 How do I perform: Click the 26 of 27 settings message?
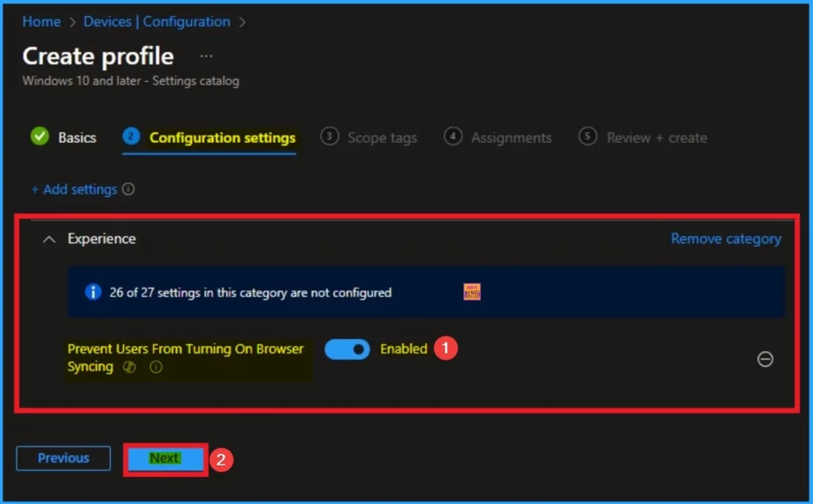(x=250, y=293)
